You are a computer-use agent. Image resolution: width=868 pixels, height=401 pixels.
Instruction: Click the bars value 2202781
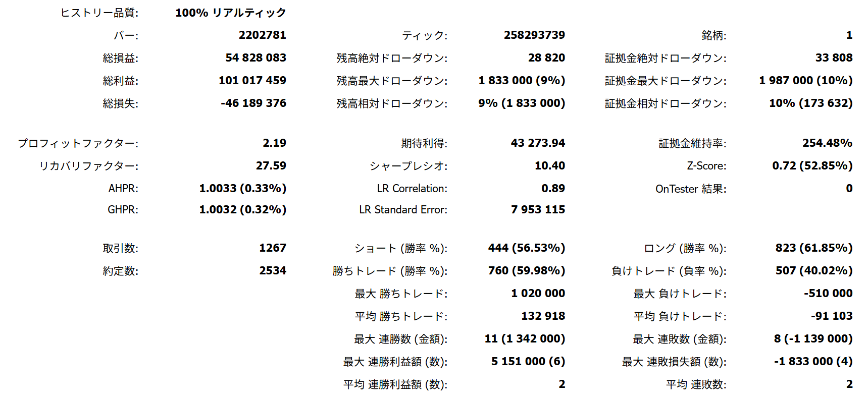262,35
